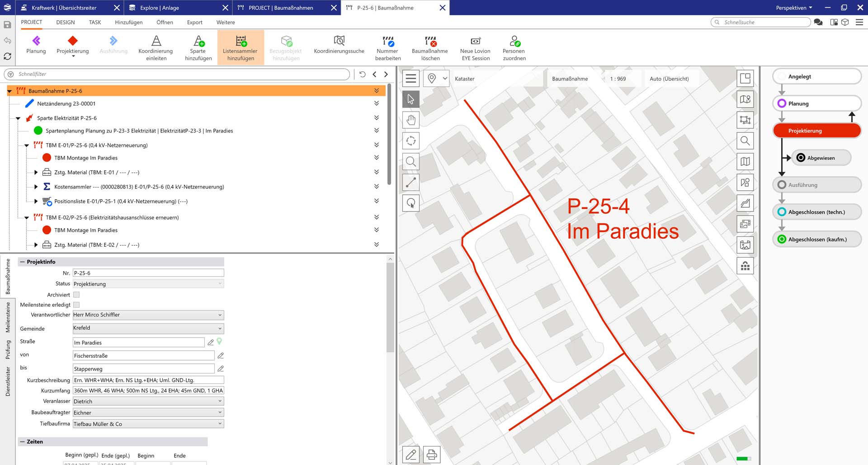Viewport: 868px width, 465px height.
Task: Select the Abgewiesen workflow state
Action: 821,158
